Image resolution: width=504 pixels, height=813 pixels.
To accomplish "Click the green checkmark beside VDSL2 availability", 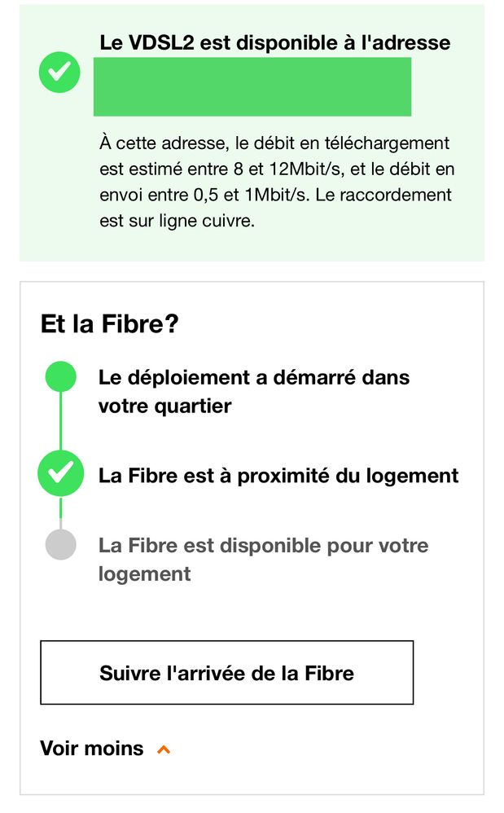I will [x=59, y=73].
